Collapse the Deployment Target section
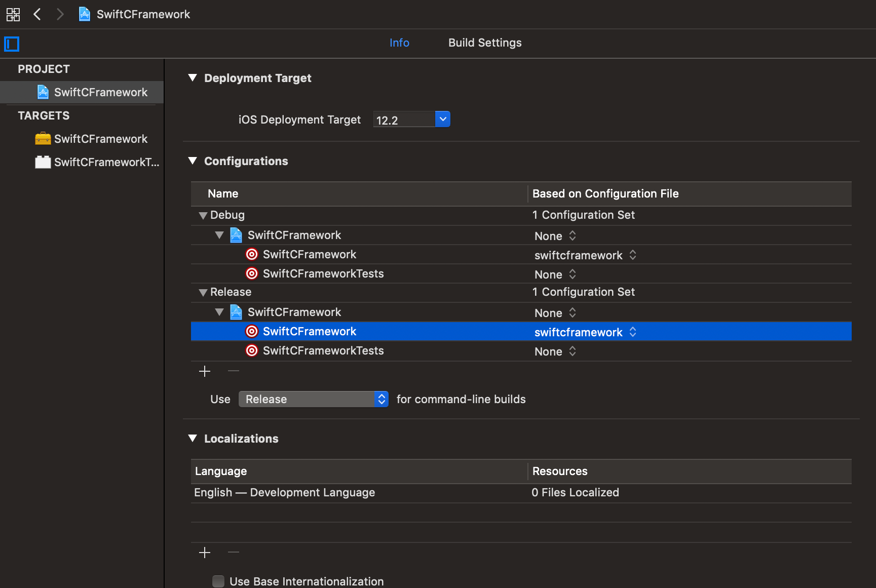876x588 pixels. pos(193,78)
